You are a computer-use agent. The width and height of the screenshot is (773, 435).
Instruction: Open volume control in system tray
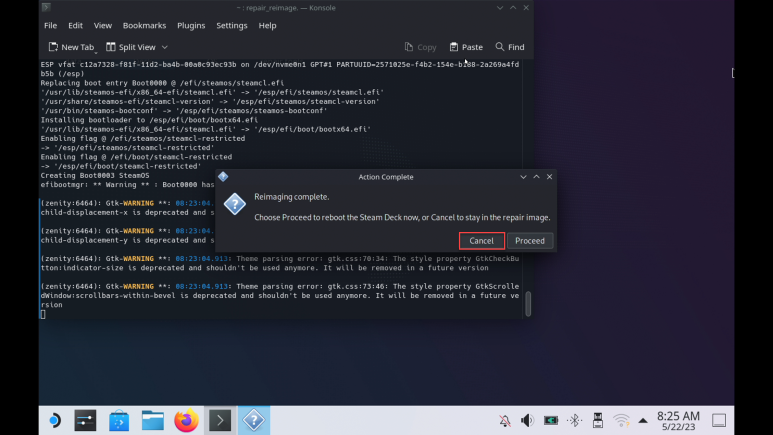click(527, 420)
